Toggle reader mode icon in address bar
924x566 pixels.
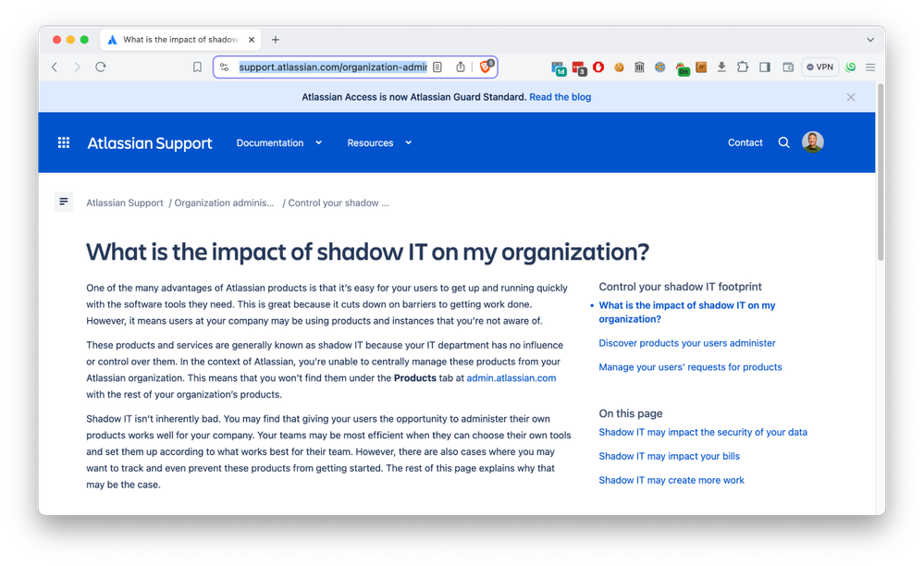(437, 68)
